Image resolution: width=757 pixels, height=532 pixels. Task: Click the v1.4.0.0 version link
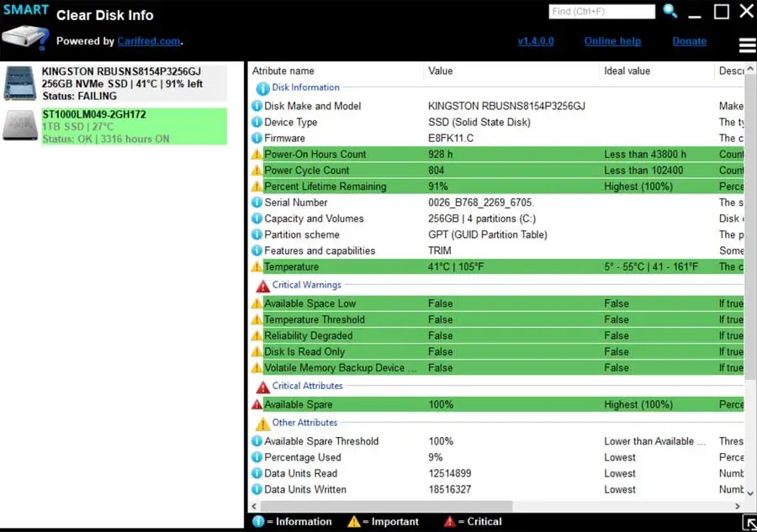[x=536, y=41]
